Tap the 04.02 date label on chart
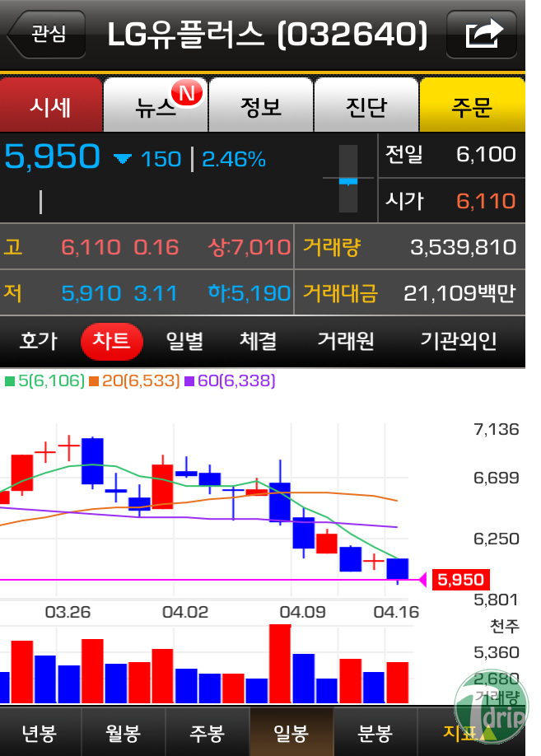 pyautogui.click(x=185, y=612)
